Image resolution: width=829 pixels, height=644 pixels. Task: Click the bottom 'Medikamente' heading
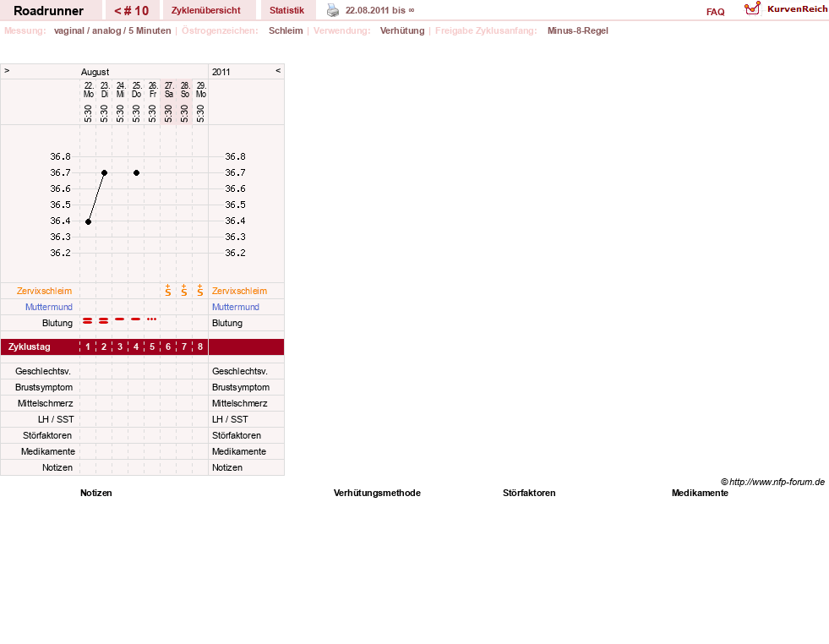pos(700,493)
